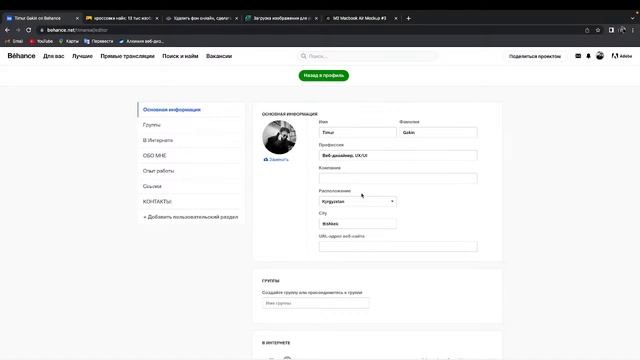Click the address bar URL behance.net
640x360 pixels.
[x=77, y=30]
